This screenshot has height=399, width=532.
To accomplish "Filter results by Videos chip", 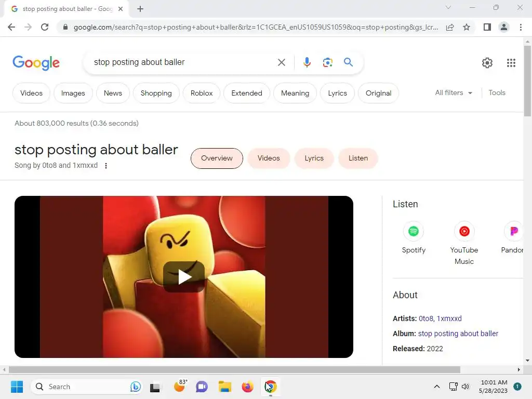I will (x=31, y=93).
